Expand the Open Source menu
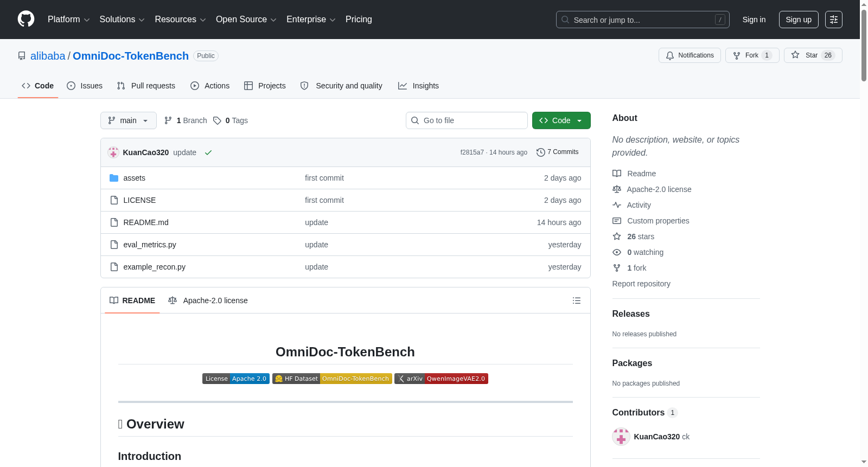Screen dimensions: 868x467 (x=246, y=20)
